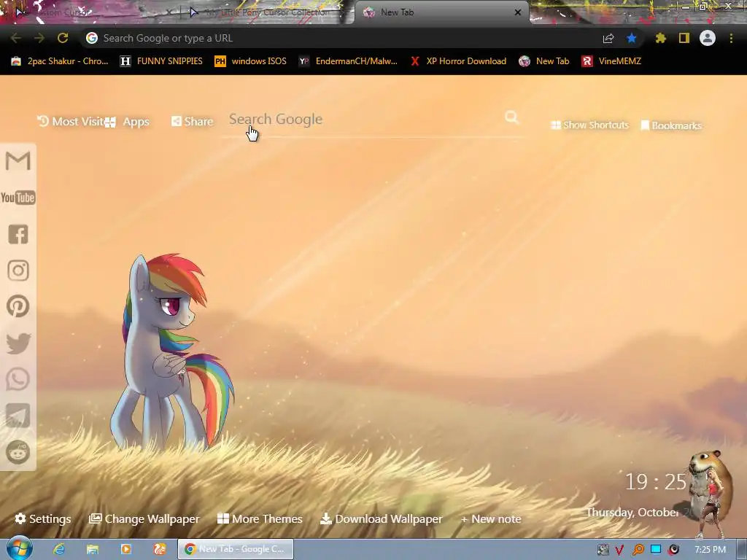Open Pinterest sidebar shortcut
747x560 pixels.
coord(18,306)
